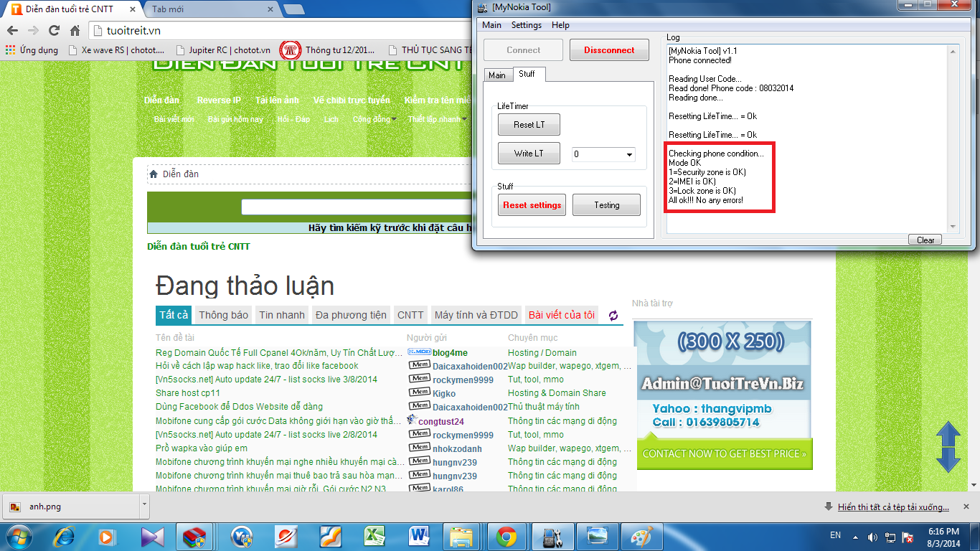Click the blue up-down scroll arrows icon
Viewport: 980px width, 551px height.
click(x=948, y=446)
